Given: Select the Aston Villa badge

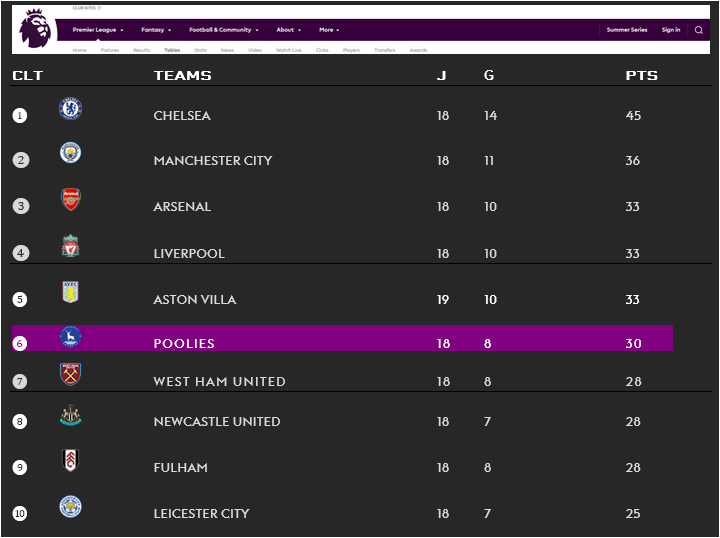Looking at the screenshot, I should [70, 292].
